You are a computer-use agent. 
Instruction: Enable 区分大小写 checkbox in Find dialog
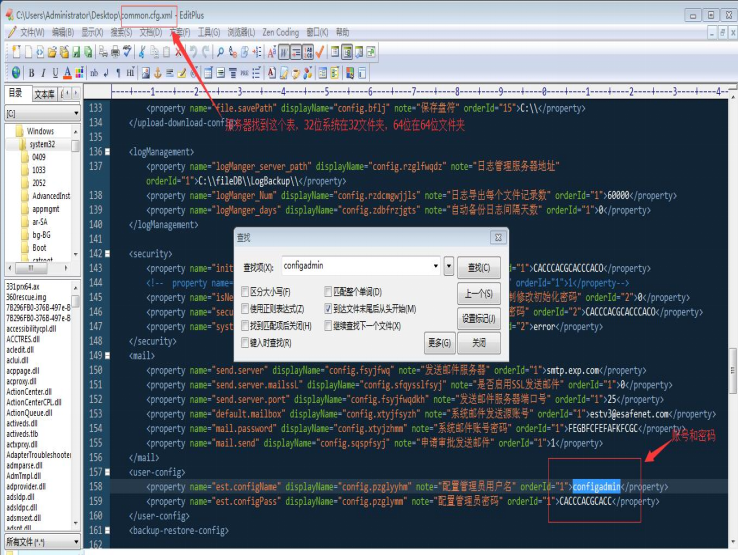click(245, 292)
